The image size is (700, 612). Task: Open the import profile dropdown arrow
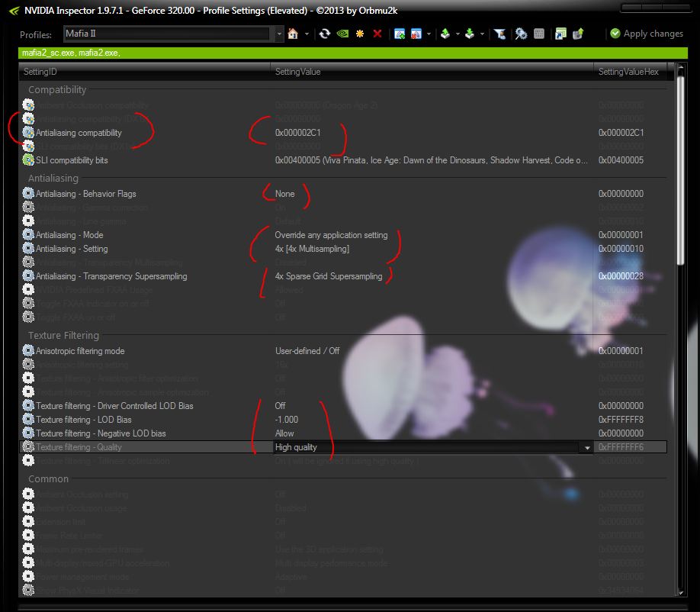[x=482, y=34]
